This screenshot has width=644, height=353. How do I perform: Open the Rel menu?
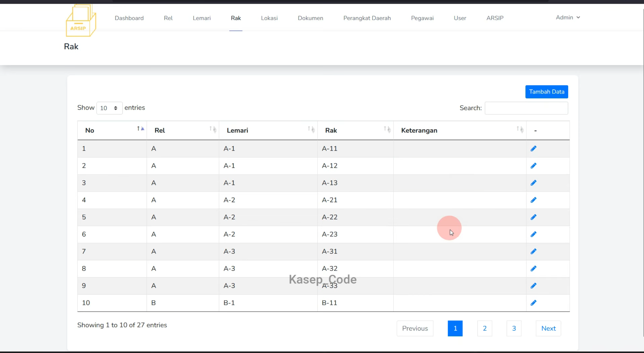(168, 18)
